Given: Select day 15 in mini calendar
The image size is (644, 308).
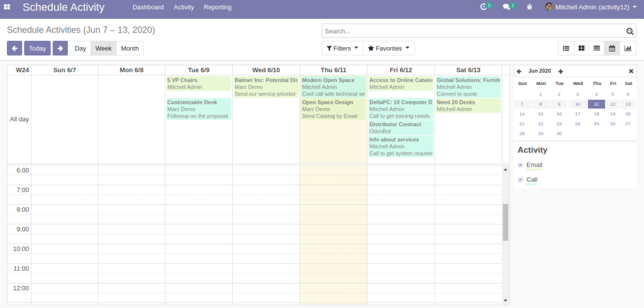Looking at the screenshot, I should point(541,114).
